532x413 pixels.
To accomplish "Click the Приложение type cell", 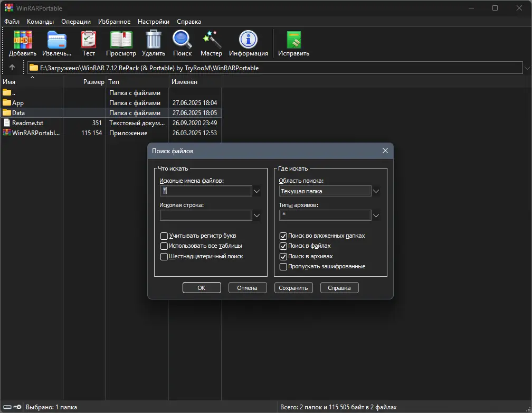I will click(128, 133).
